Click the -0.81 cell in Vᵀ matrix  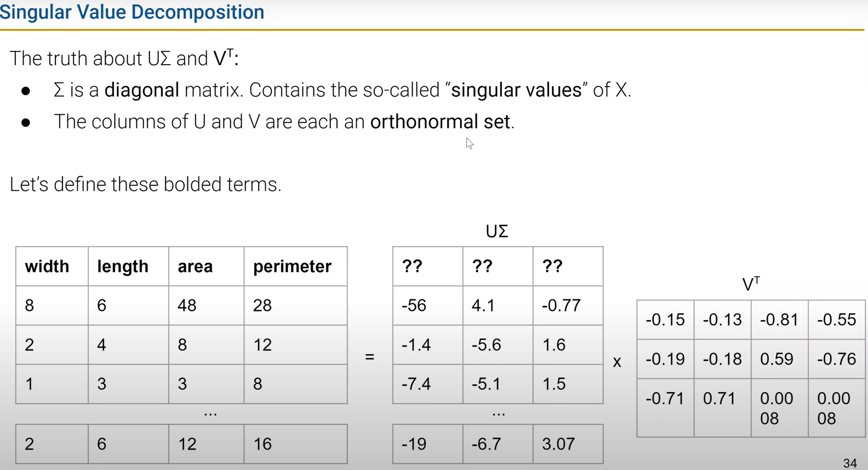pos(779,320)
